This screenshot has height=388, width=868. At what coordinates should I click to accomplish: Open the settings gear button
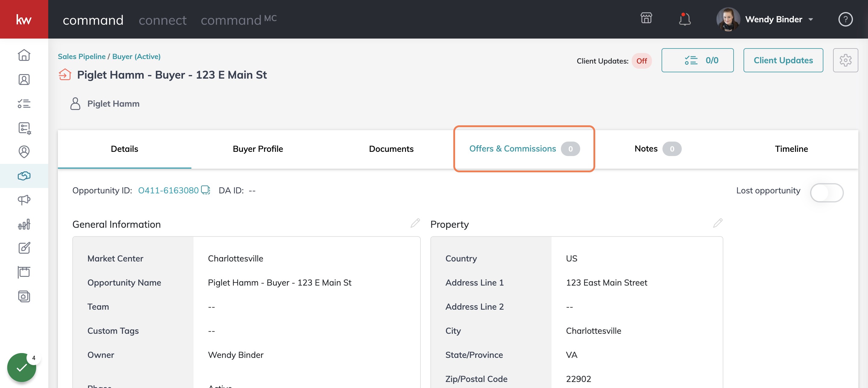[x=845, y=60]
